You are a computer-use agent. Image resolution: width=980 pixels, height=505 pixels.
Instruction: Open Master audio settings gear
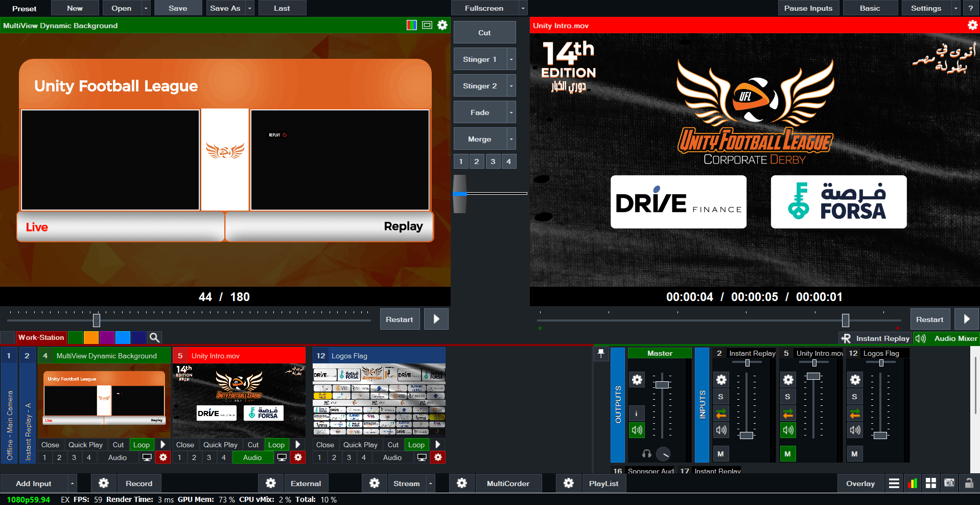point(637,380)
